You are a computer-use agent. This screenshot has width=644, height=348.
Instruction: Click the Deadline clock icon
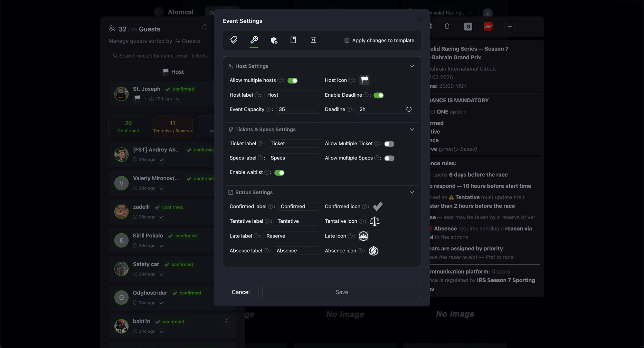coord(409,110)
